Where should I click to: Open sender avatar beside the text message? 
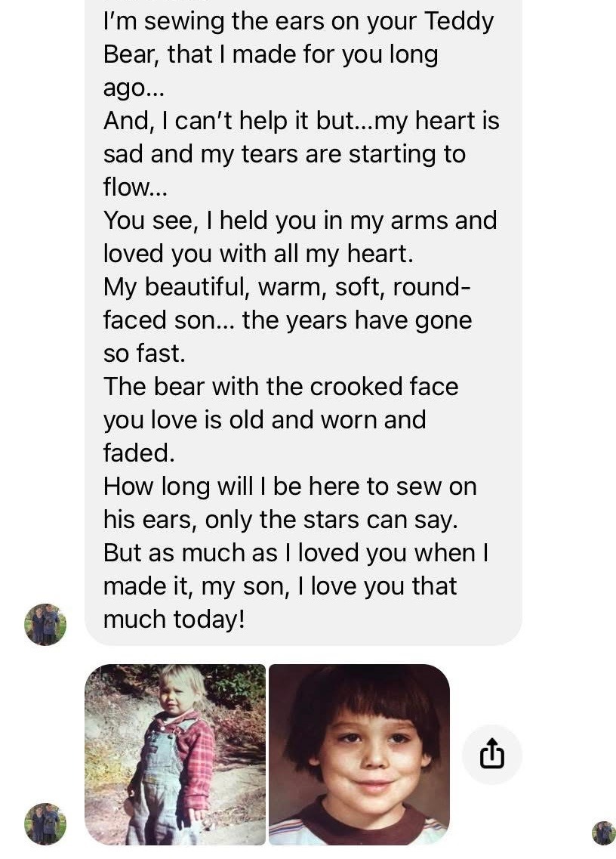pos(45,625)
